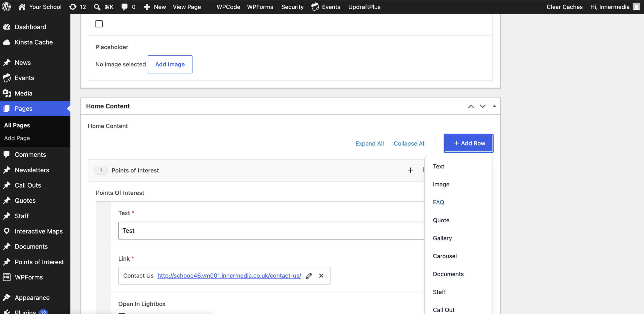Choose Staff layout from the Add Row menu
This screenshot has height=314, width=644.
(439, 292)
